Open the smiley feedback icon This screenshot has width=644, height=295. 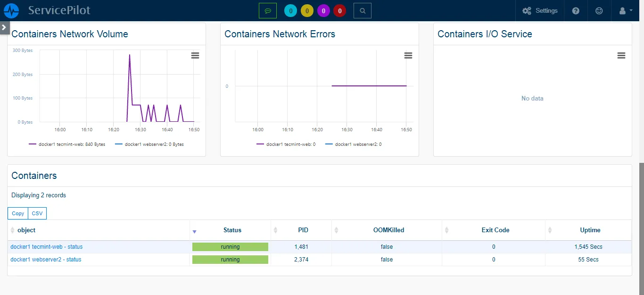(599, 10)
